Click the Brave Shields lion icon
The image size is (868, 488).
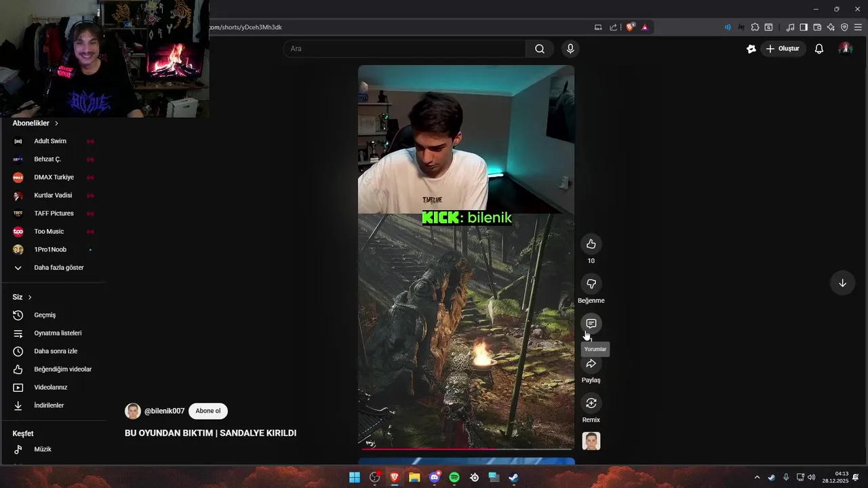pyautogui.click(x=631, y=27)
